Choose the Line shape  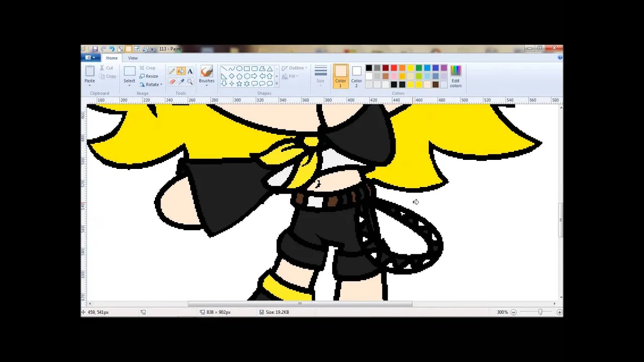[x=224, y=69]
